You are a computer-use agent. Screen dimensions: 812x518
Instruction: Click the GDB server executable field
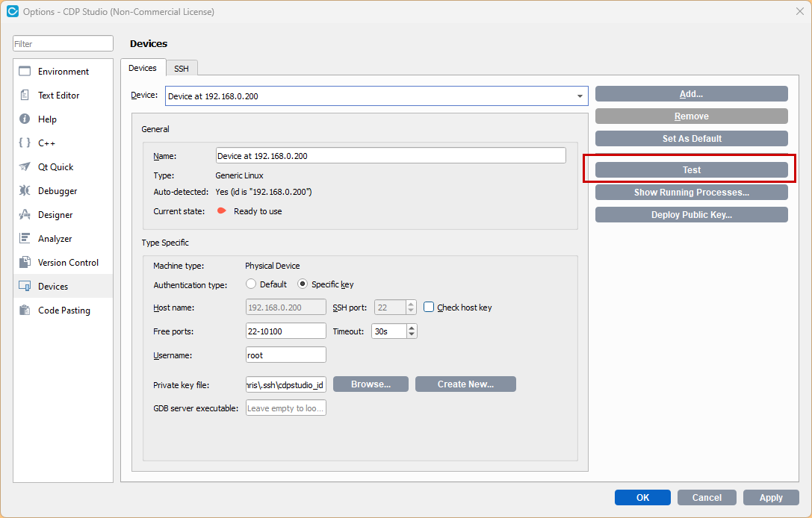point(286,408)
